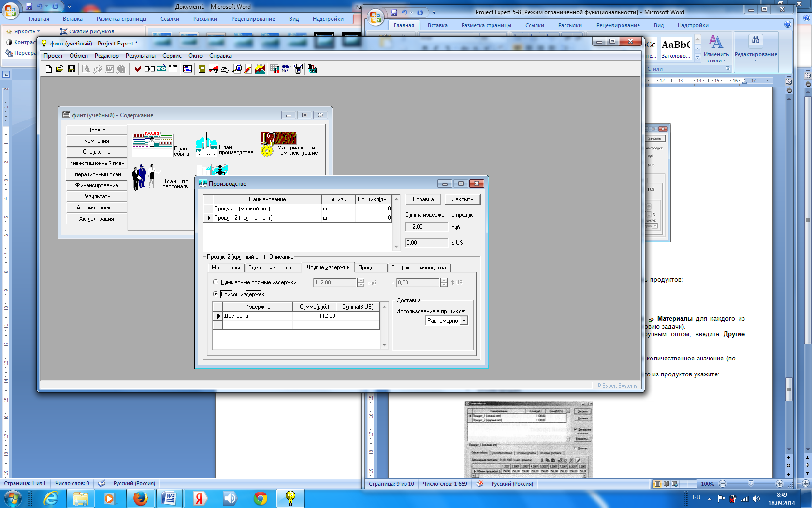Open the Изменить стили dropdown

(716, 48)
